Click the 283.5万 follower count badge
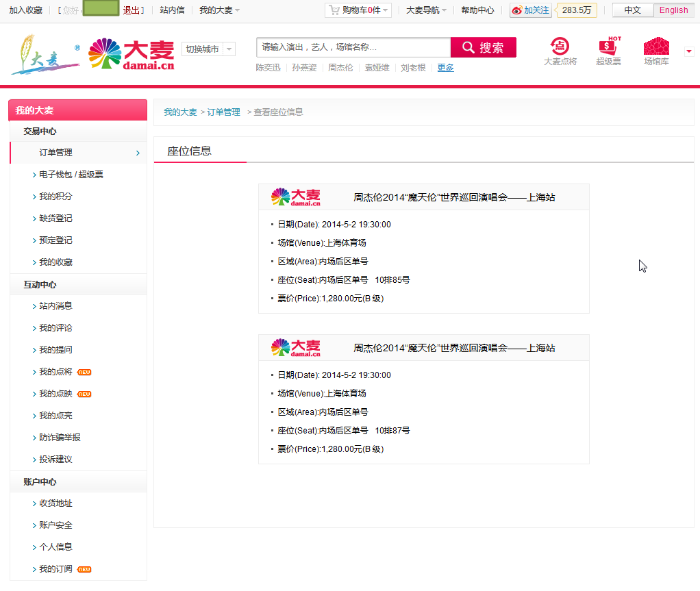 [x=576, y=10]
